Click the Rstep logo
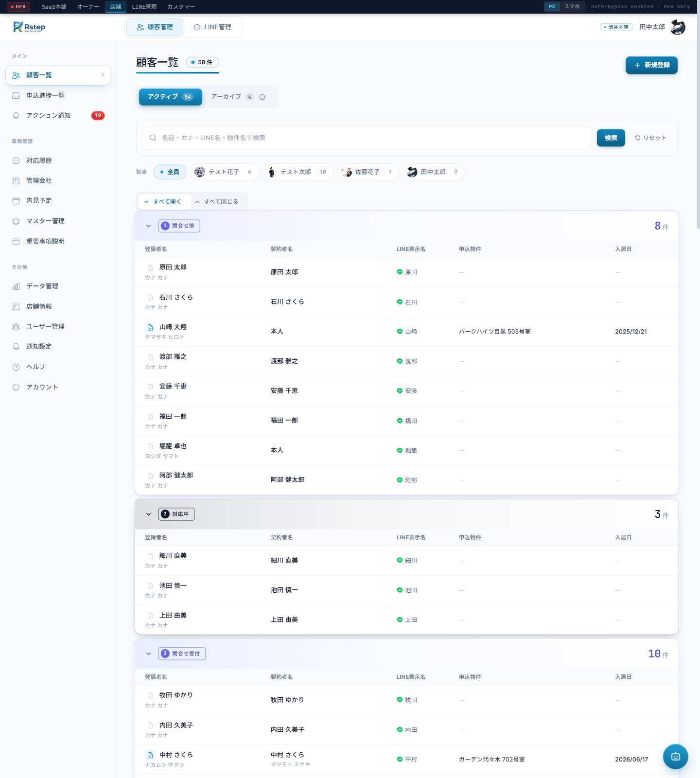The width and height of the screenshot is (700, 778). point(29,27)
